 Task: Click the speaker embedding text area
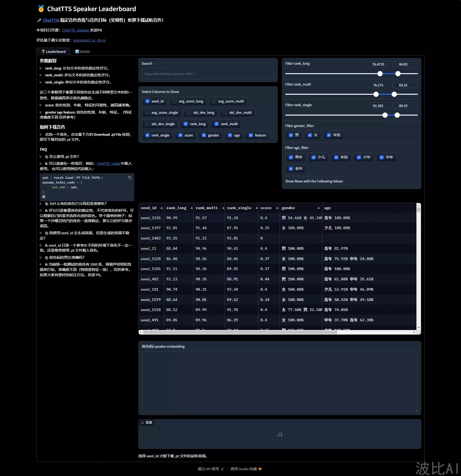tap(280, 381)
